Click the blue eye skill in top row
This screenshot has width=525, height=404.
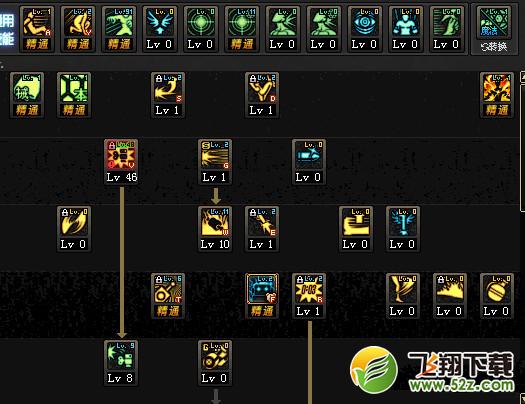[x=364, y=29]
